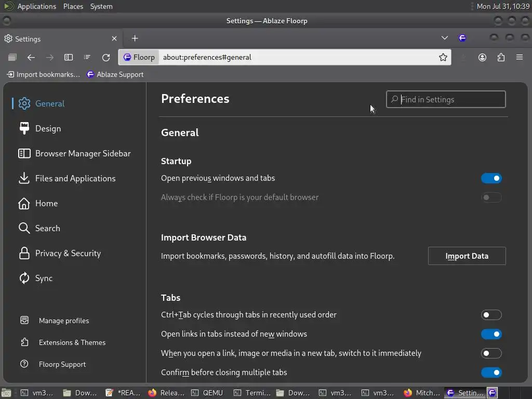The width and height of the screenshot is (532, 399).
Task: Switch to the *REA... editor taskbar window
Action: coord(123,393)
